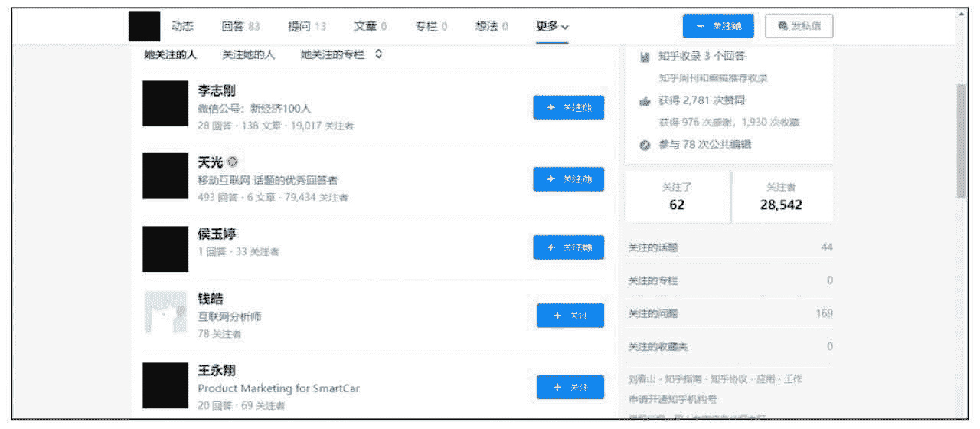Click the 知乎收录 3 个回答 icon
Image resolution: width=980 pixels, height=429 pixels.
(645, 56)
